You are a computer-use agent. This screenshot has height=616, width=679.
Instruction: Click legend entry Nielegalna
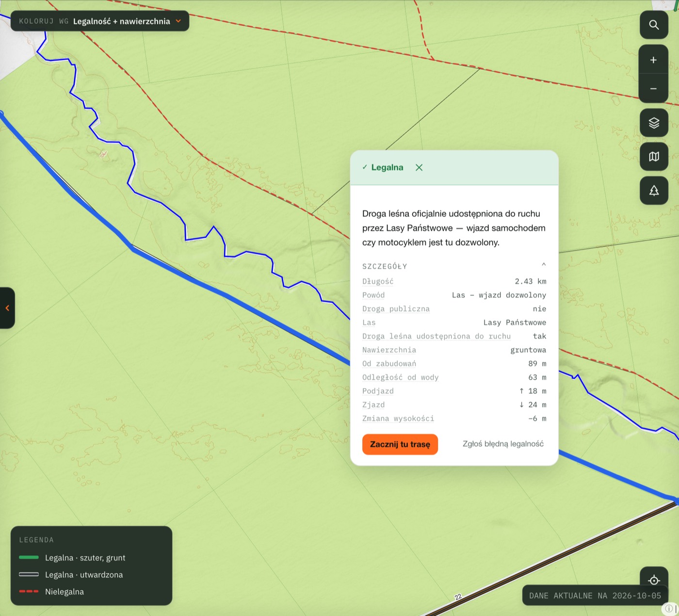65,592
